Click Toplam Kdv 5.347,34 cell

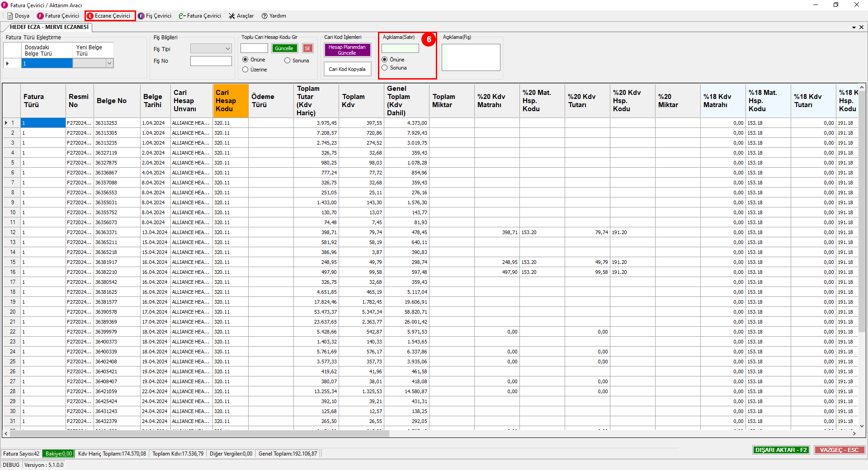pos(361,312)
